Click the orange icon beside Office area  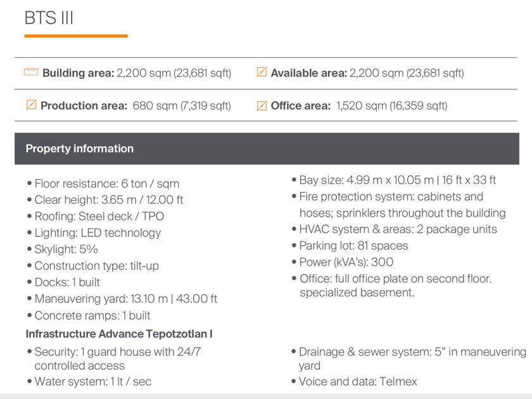coord(261,106)
